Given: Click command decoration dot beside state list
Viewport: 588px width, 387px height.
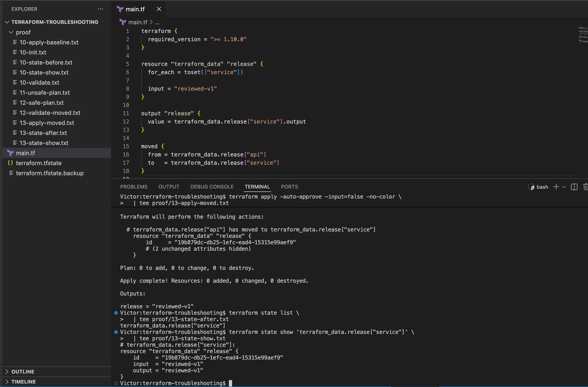Looking at the screenshot, I should 116,313.
